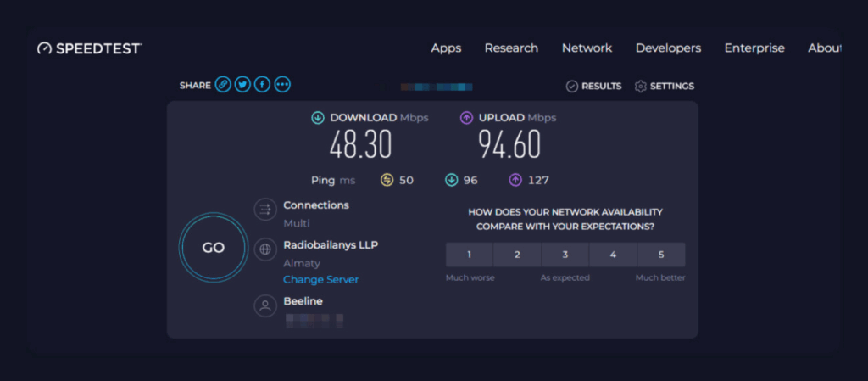This screenshot has height=381, width=868.
Task: Click the Change Server link
Action: coord(321,280)
